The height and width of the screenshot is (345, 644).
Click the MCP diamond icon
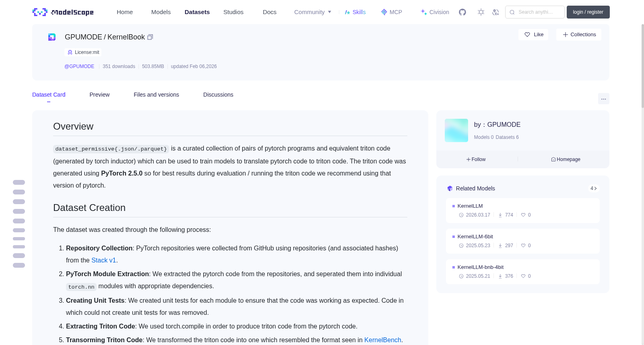(x=384, y=12)
